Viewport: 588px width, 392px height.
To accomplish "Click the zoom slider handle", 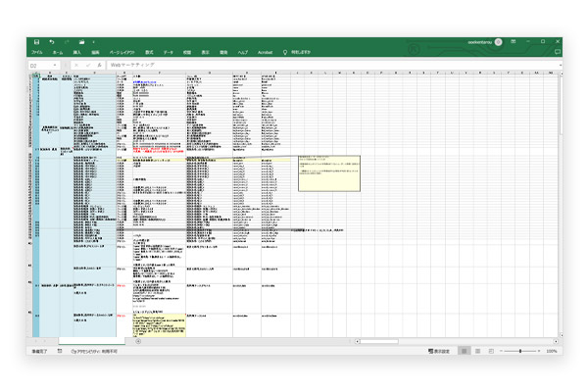I will pos(520,351).
